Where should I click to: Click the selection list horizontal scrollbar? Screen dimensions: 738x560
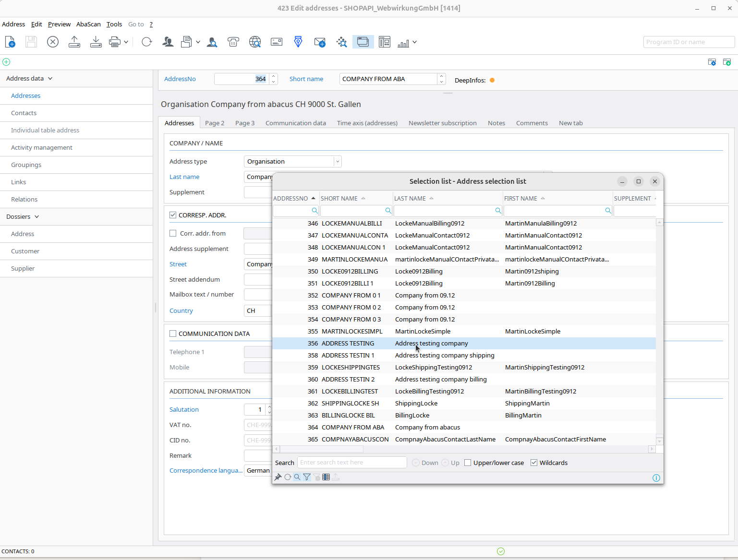point(322,449)
